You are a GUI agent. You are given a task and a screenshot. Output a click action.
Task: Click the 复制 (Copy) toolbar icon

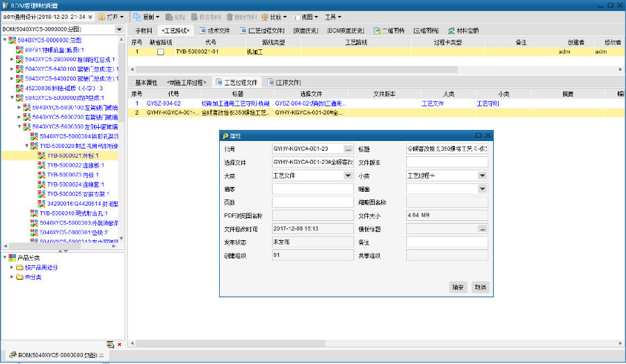click(138, 16)
